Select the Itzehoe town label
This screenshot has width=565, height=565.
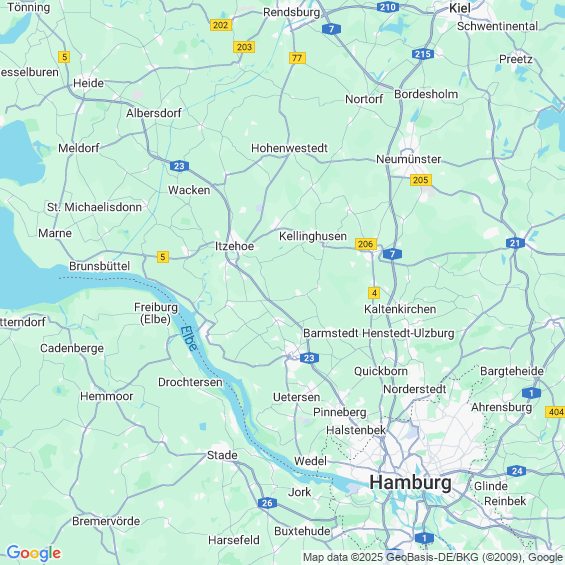point(235,246)
